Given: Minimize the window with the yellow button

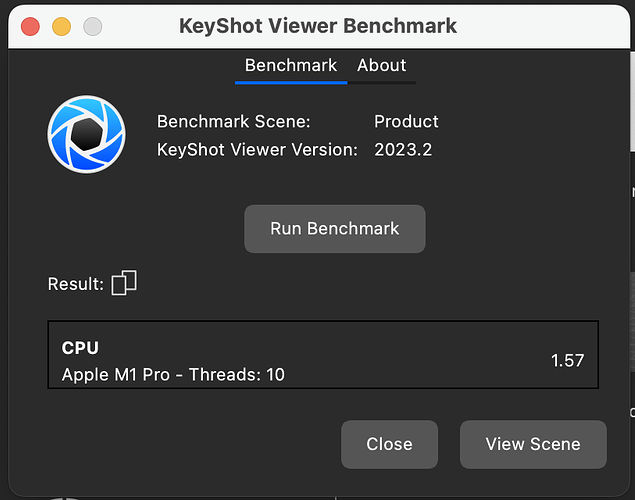Looking at the screenshot, I should point(62,27).
